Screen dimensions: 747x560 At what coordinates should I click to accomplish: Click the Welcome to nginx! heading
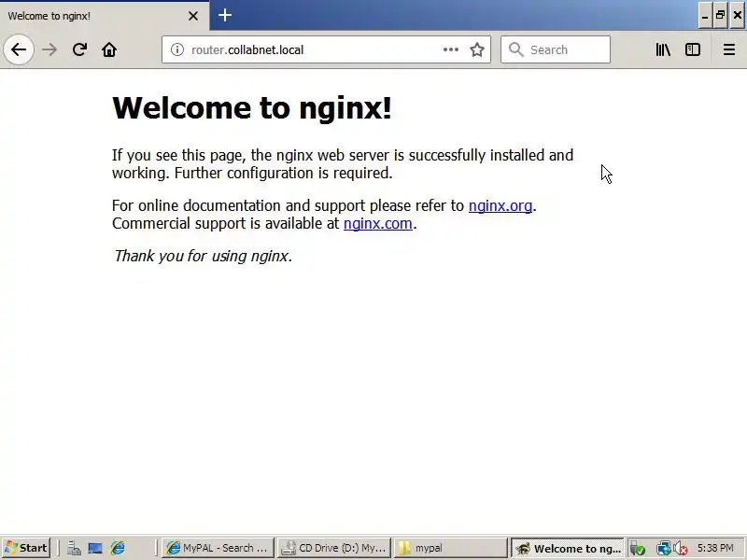(x=251, y=107)
